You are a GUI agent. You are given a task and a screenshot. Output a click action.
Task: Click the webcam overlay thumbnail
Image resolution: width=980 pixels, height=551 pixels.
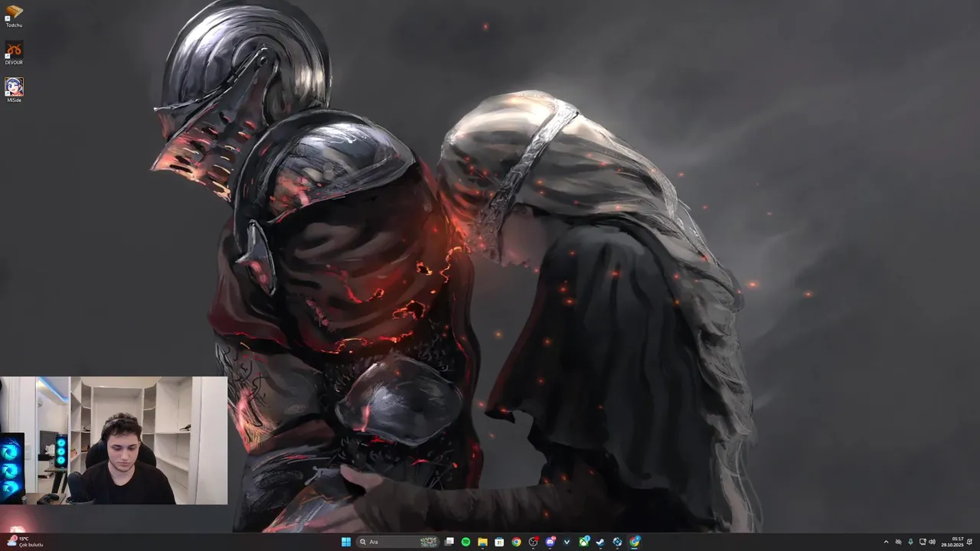[x=113, y=440]
